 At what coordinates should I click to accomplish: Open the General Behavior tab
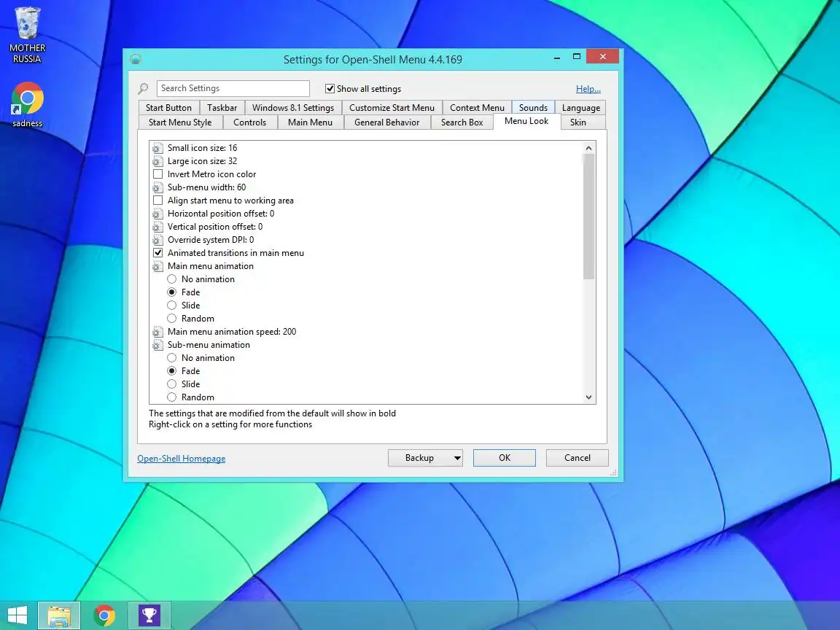[386, 122]
